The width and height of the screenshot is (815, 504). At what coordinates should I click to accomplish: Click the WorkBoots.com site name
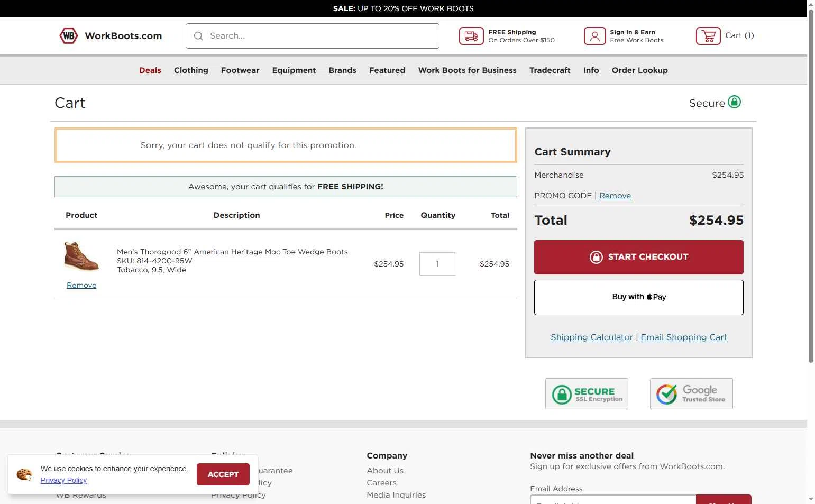tap(123, 36)
